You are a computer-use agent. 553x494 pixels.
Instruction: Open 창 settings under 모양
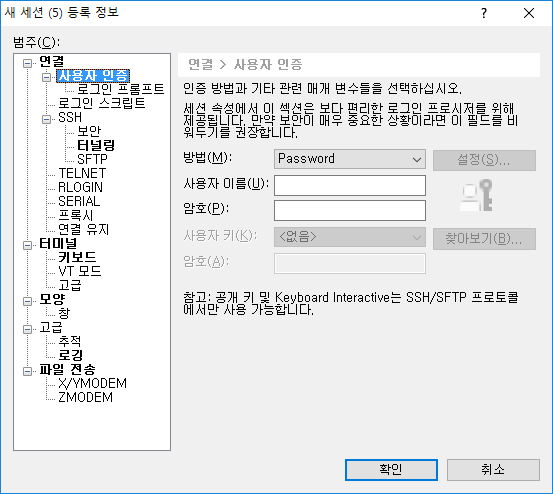pyautogui.click(x=64, y=313)
